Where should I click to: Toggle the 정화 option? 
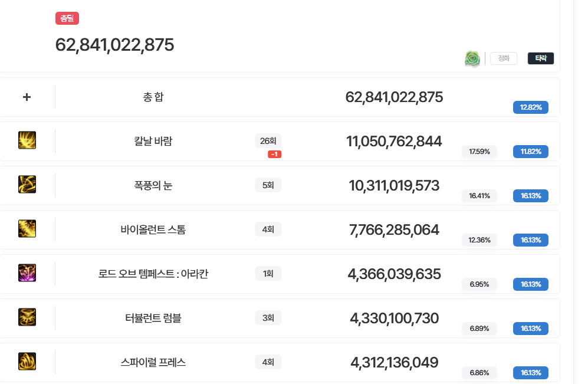pyautogui.click(x=504, y=58)
